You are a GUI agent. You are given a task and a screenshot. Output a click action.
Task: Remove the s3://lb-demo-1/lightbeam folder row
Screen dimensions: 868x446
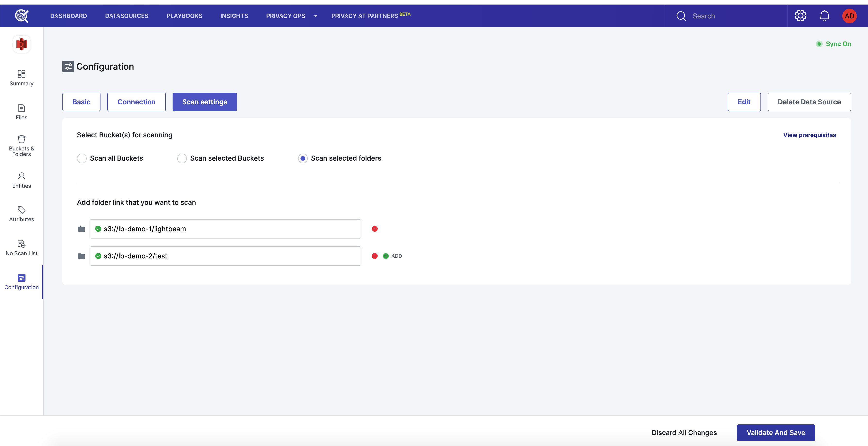point(375,229)
